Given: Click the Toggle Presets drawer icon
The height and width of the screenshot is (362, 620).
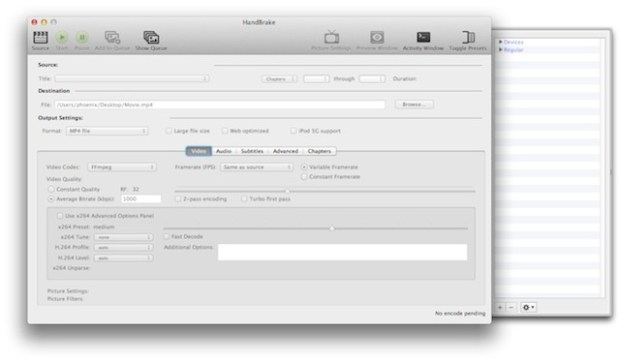Looking at the screenshot, I should [468, 38].
